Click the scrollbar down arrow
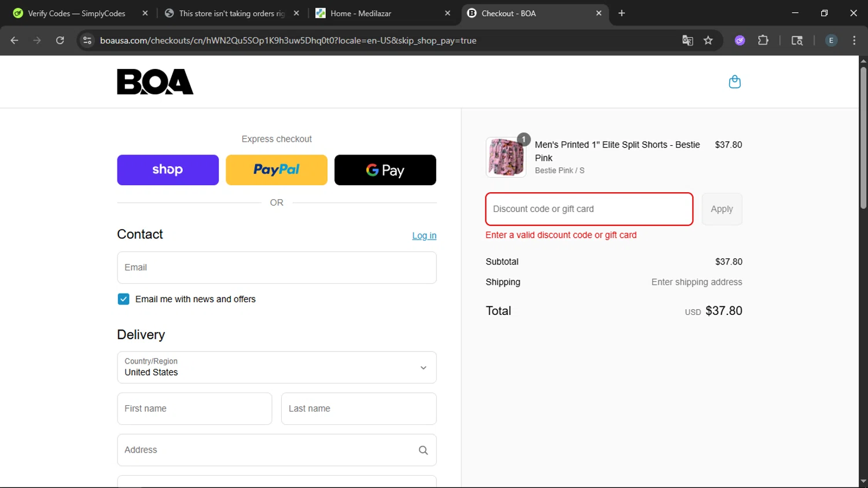 click(x=863, y=482)
